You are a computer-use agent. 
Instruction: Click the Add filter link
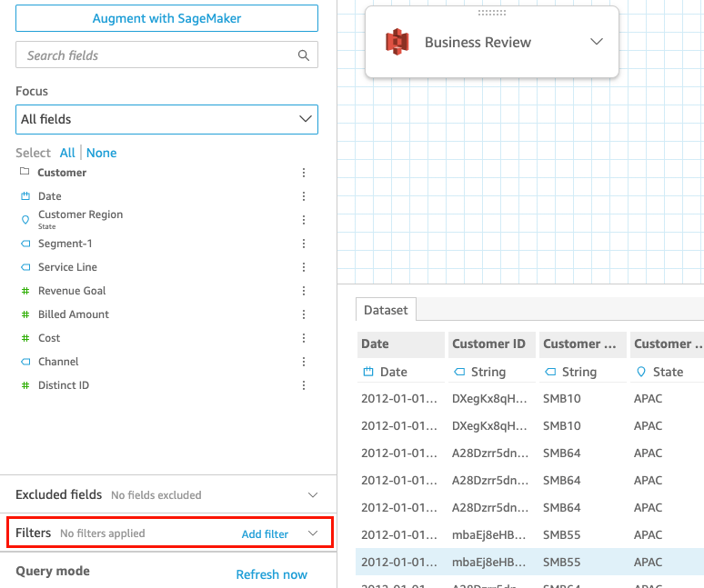pos(265,534)
